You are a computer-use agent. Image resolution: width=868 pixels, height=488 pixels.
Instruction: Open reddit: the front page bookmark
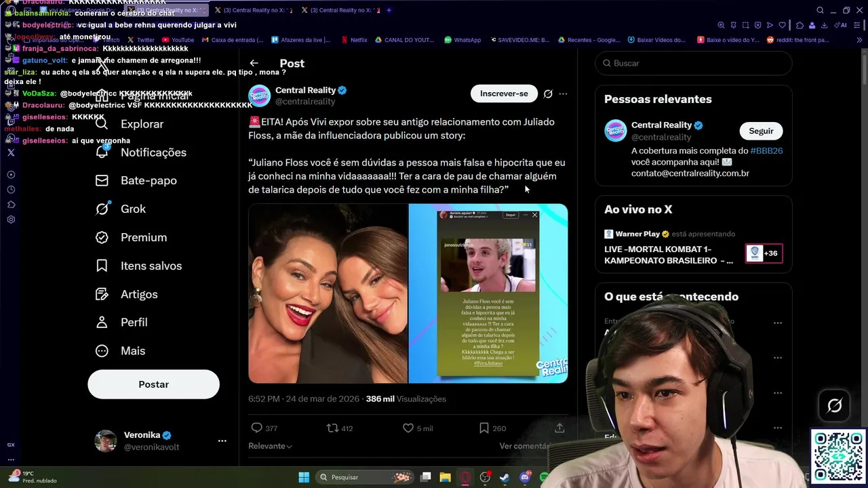(797, 40)
